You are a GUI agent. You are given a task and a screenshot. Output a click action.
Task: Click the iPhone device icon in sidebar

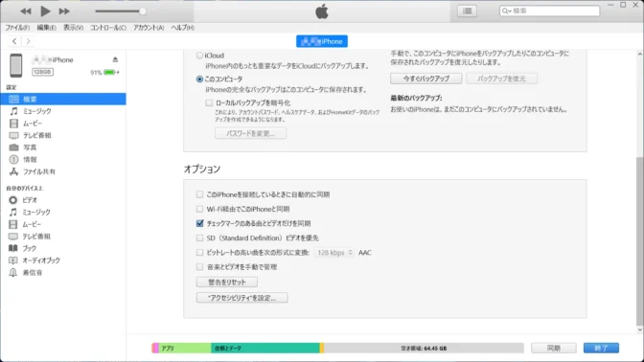pyautogui.click(x=16, y=65)
